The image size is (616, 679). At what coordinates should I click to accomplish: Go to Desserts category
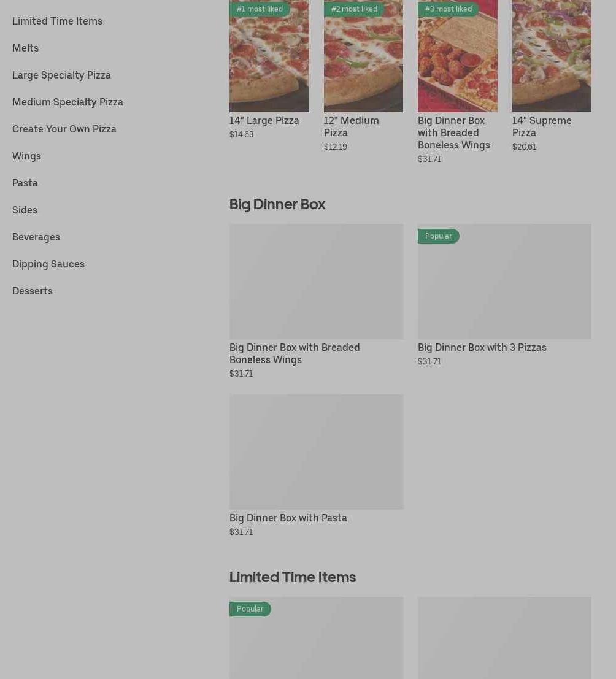33,291
